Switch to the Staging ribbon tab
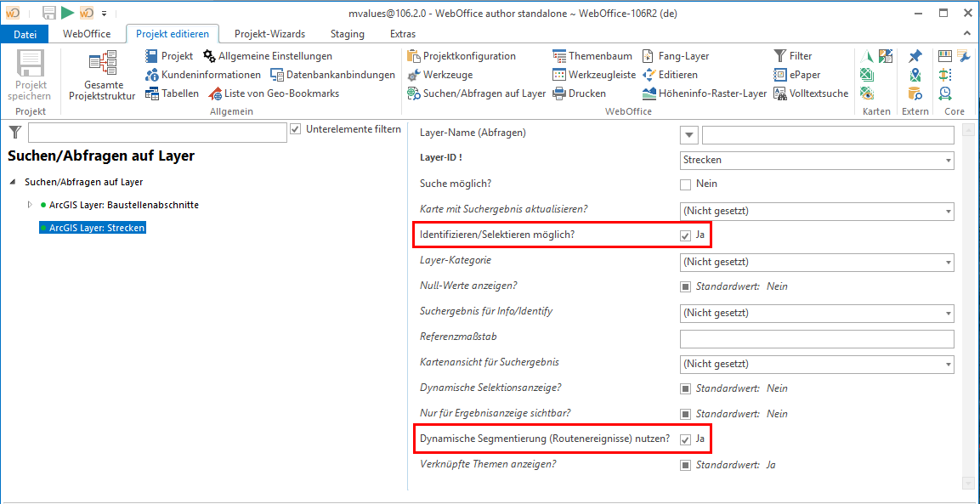This screenshot has width=980, height=504. point(347,34)
